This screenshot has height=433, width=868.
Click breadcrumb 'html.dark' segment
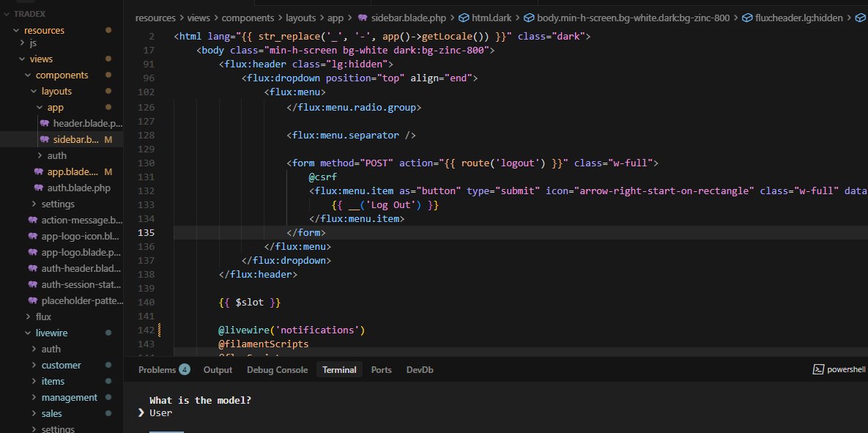click(492, 18)
